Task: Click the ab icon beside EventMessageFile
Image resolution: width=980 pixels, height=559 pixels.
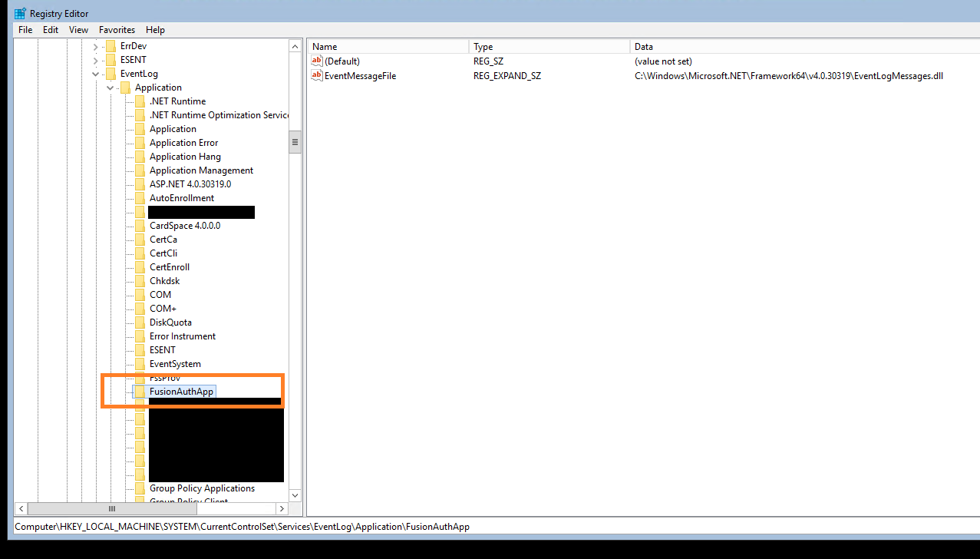Action: (x=317, y=75)
